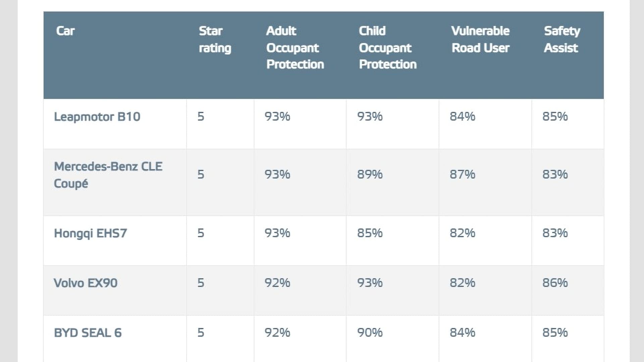Select the Child Occupant Protection header
The image size is (644, 362).
[387, 47]
